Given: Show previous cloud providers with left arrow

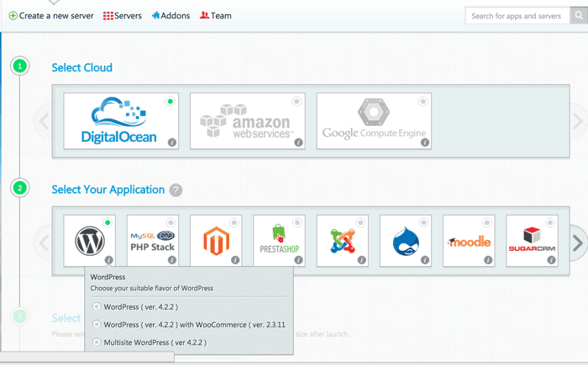Looking at the screenshot, I should (45, 121).
